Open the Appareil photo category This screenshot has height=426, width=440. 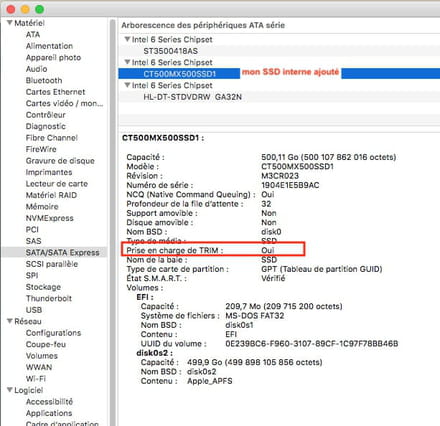[x=53, y=57]
